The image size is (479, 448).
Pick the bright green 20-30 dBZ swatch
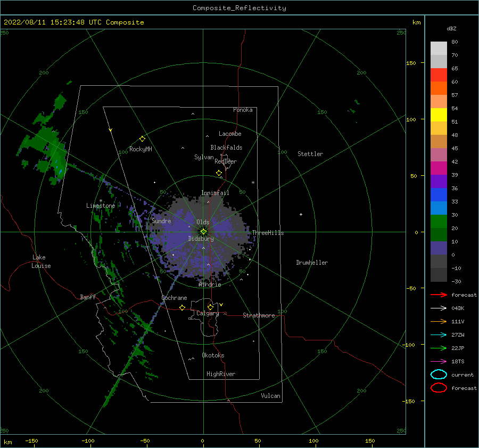tap(439, 222)
